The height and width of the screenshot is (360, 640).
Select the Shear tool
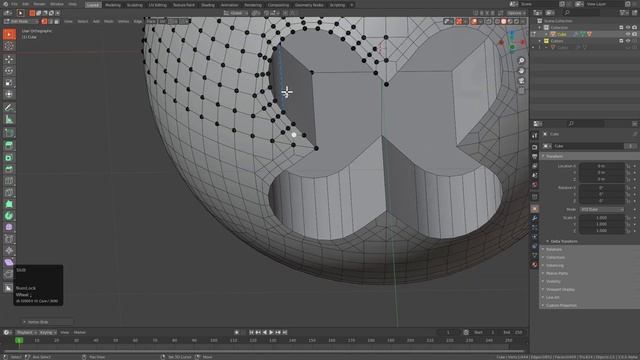[9, 262]
